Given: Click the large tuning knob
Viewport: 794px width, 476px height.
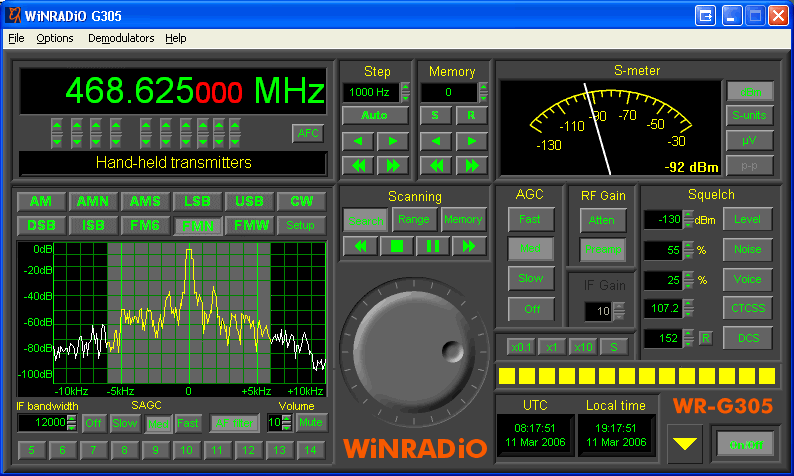Looking at the screenshot, I should [411, 353].
